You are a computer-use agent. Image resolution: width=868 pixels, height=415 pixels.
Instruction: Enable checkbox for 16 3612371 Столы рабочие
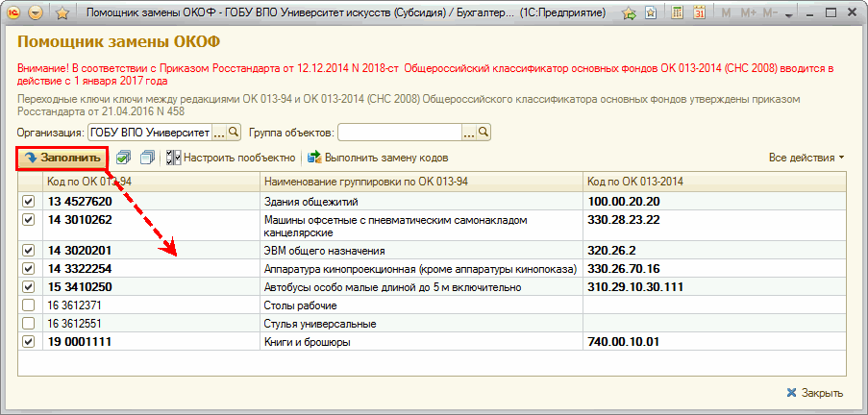coord(28,305)
